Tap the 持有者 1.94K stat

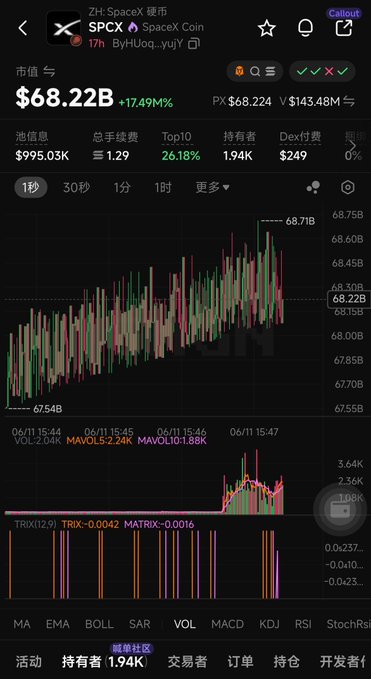pyautogui.click(x=239, y=146)
